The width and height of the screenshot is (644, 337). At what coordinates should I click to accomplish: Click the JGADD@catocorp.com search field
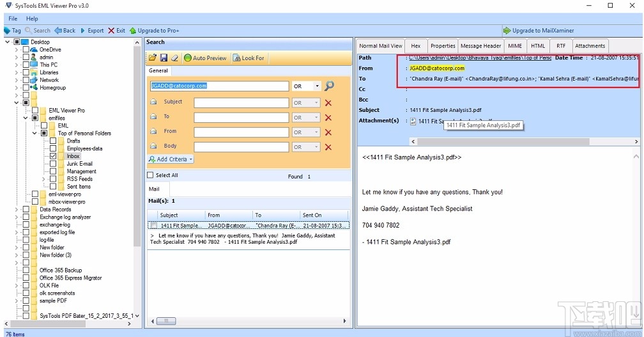219,86
